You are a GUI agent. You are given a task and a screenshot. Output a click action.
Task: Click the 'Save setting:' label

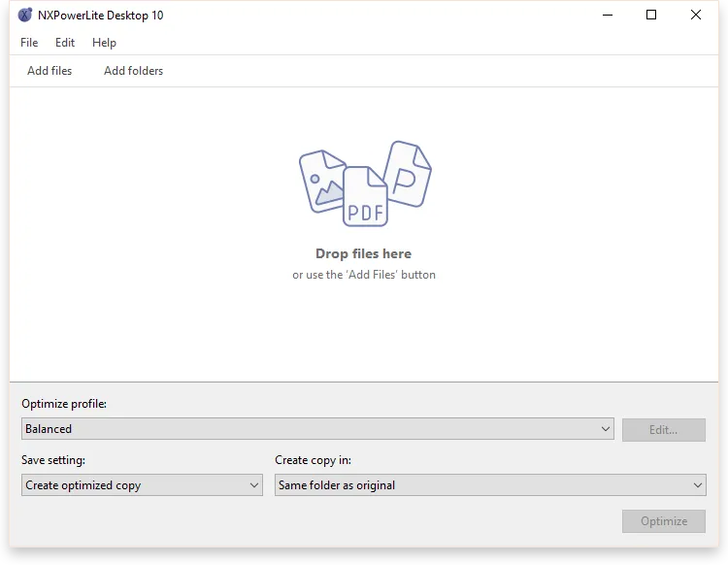53,459
